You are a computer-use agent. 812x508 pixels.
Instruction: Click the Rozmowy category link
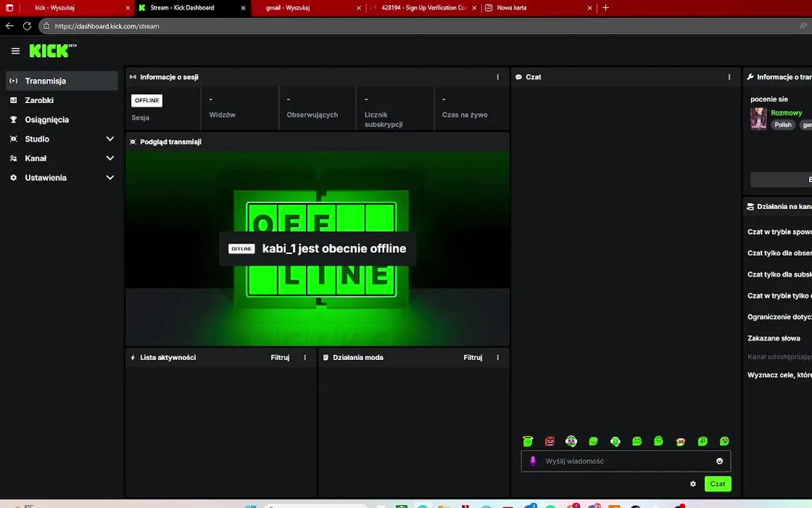click(x=786, y=113)
